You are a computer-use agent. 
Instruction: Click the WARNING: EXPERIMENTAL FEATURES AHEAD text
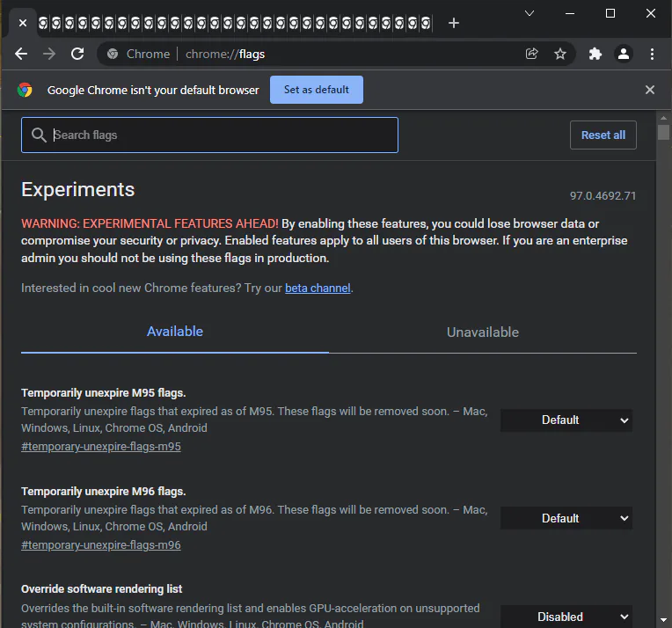pos(150,223)
